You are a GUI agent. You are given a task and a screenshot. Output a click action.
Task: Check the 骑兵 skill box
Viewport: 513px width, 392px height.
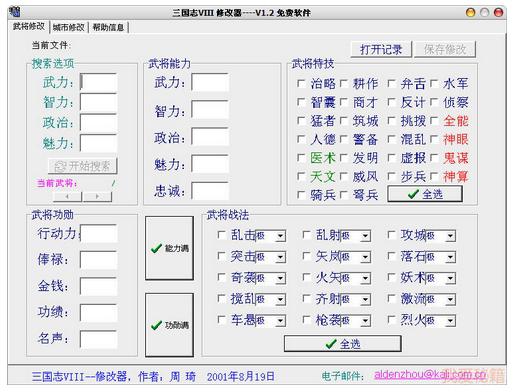coord(301,194)
